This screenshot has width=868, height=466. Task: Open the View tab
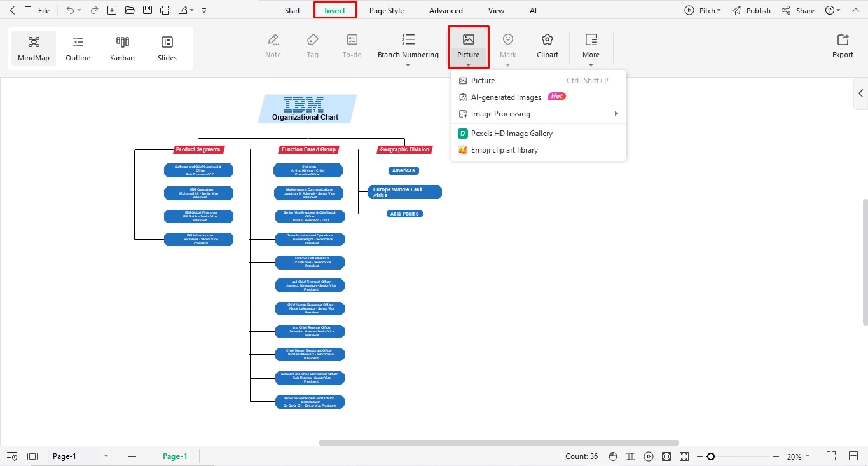496,10
